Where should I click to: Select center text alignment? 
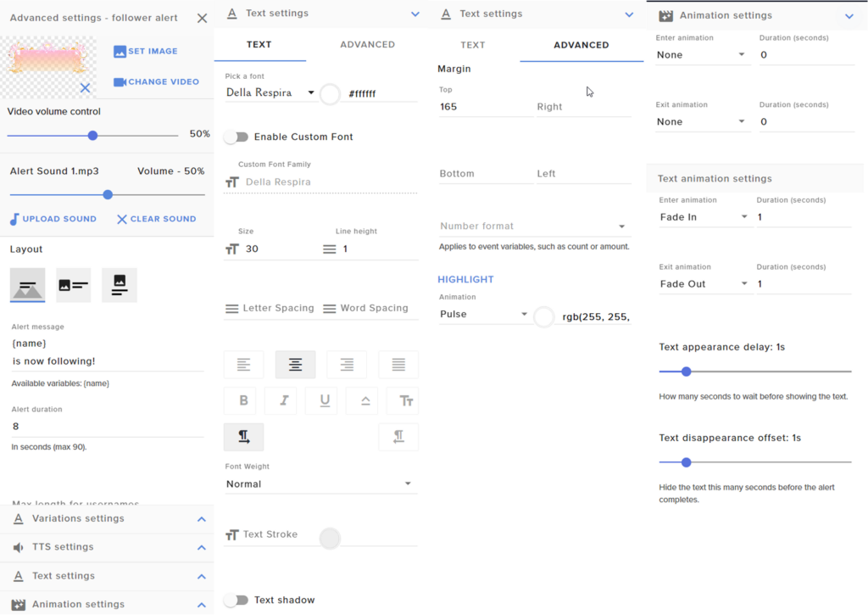click(295, 365)
